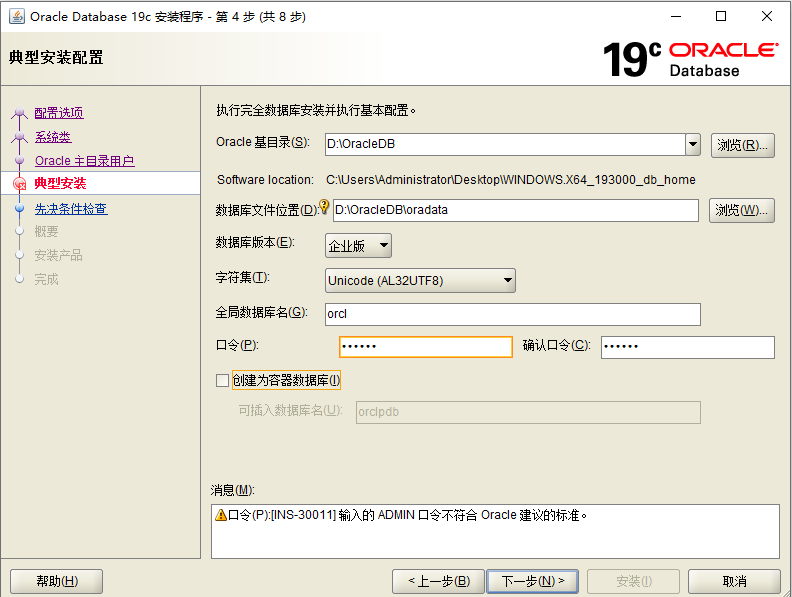Click the 浏览(R) button for base directory
The width and height of the screenshot is (792, 597).
742,145
